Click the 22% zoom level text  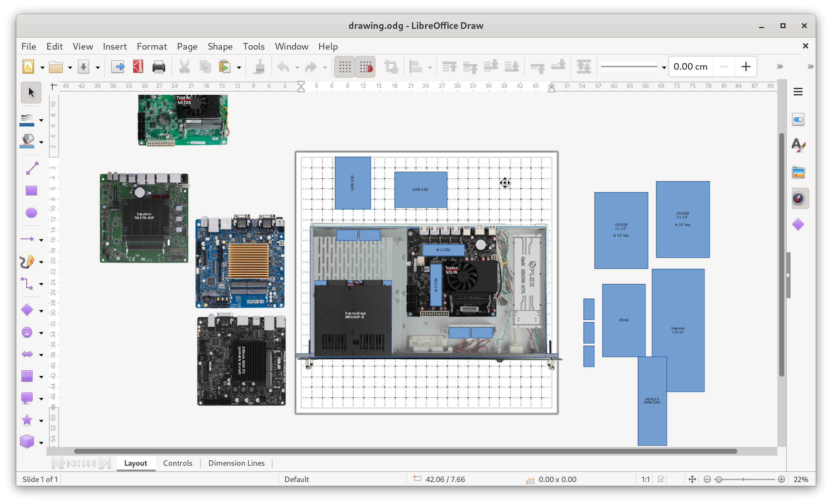point(801,479)
